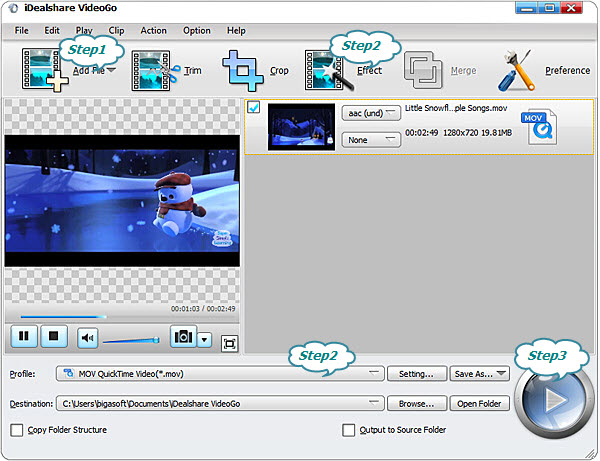Toggle full screen preview icon
The height and width of the screenshot is (461, 600).
[x=230, y=344]
